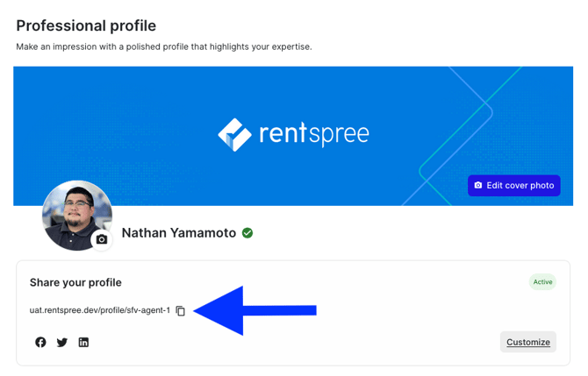Share the profile on Twitter
The width and height of the screenshot is (588, 376).
[62, 343]
